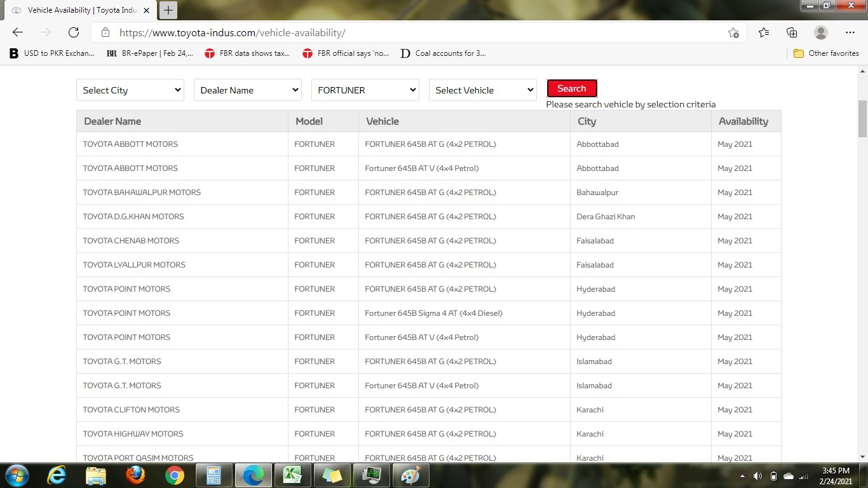Screen dimensions: 868x488
Task: Open the FORTUNER model dropdown
Action: [x=365, y=90]
